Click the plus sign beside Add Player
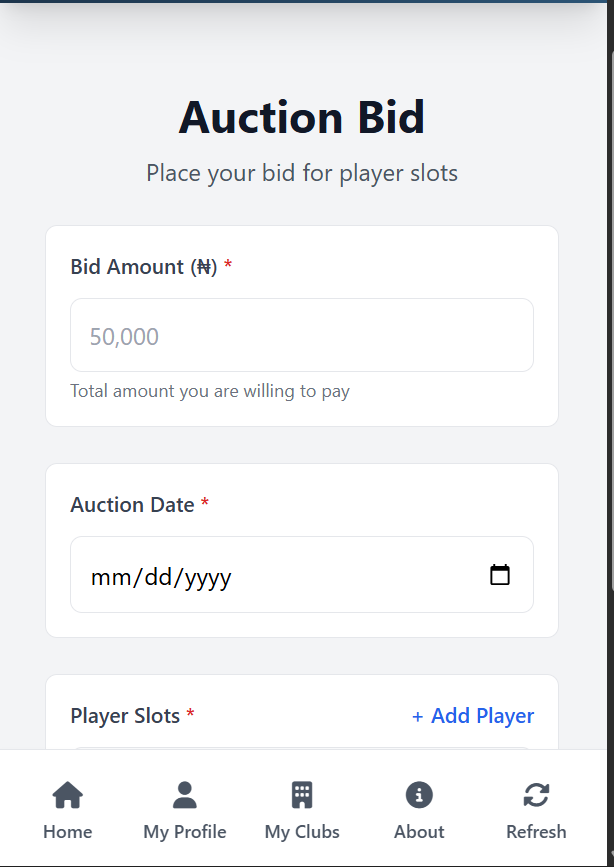The width and height of the screenshot is (614, 867). (x=418, y=715)
